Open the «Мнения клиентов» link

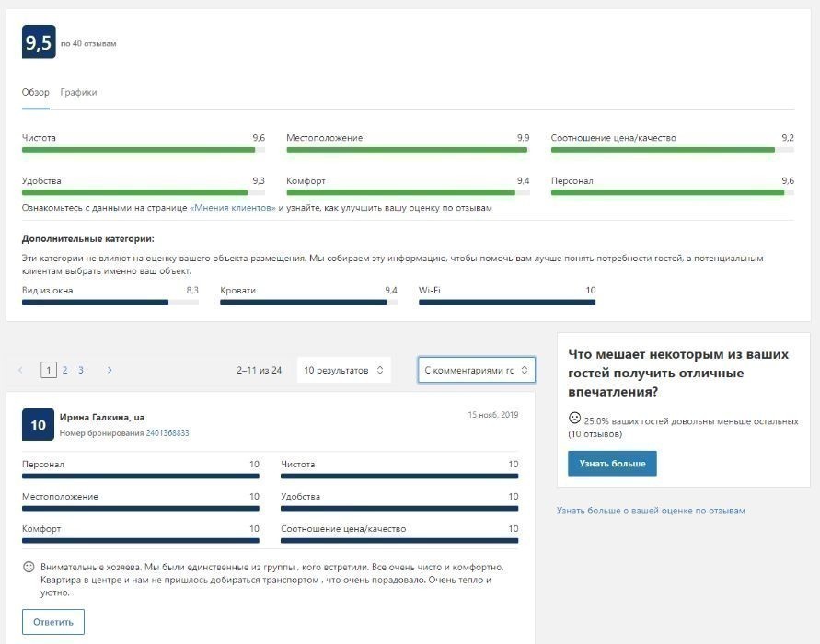pos(233,208)
